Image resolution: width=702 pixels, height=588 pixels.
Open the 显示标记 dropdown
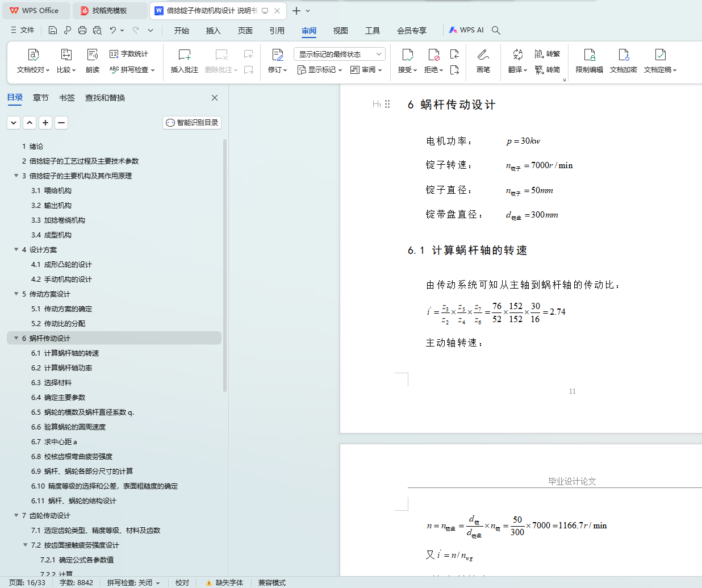tap(320, 70)
